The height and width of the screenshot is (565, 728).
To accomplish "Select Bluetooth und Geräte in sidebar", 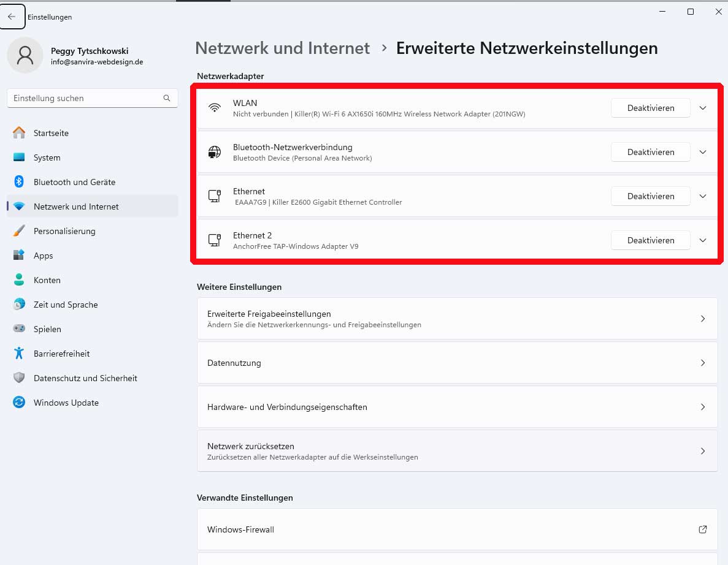I will click(93, 182).
